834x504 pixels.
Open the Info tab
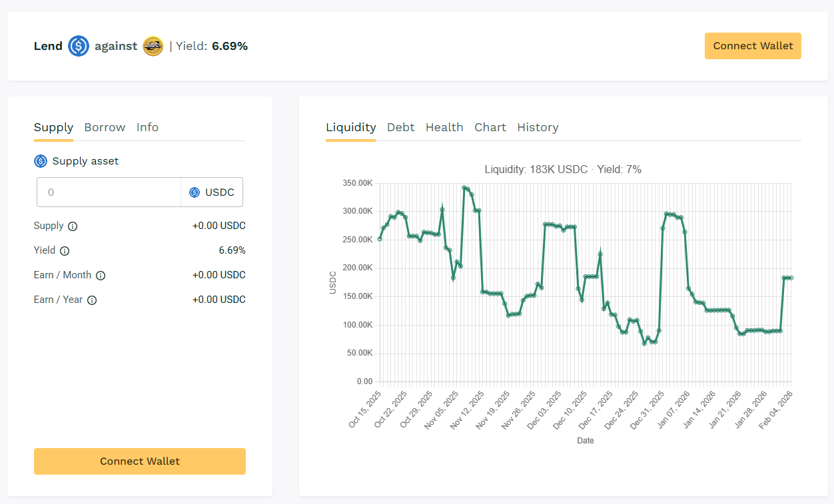(147, 127)
